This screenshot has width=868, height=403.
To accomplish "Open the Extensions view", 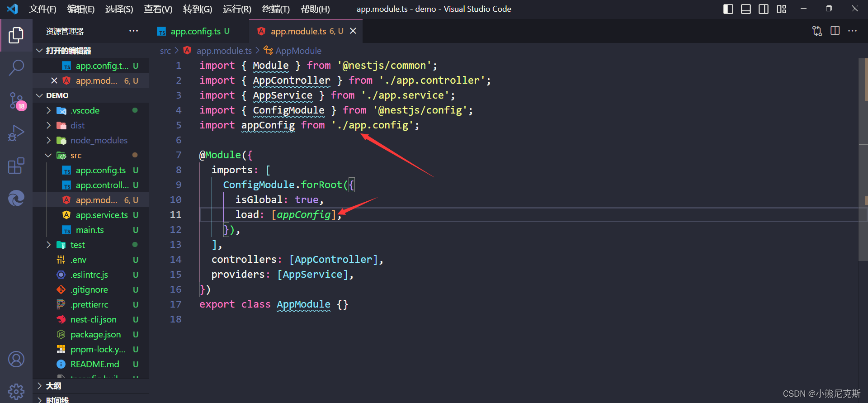I will click(16, 166).
